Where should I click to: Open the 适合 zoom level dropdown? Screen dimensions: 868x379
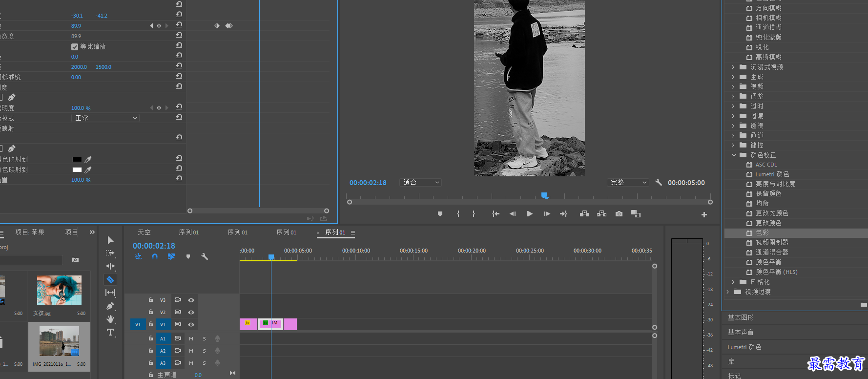(420, 182)
